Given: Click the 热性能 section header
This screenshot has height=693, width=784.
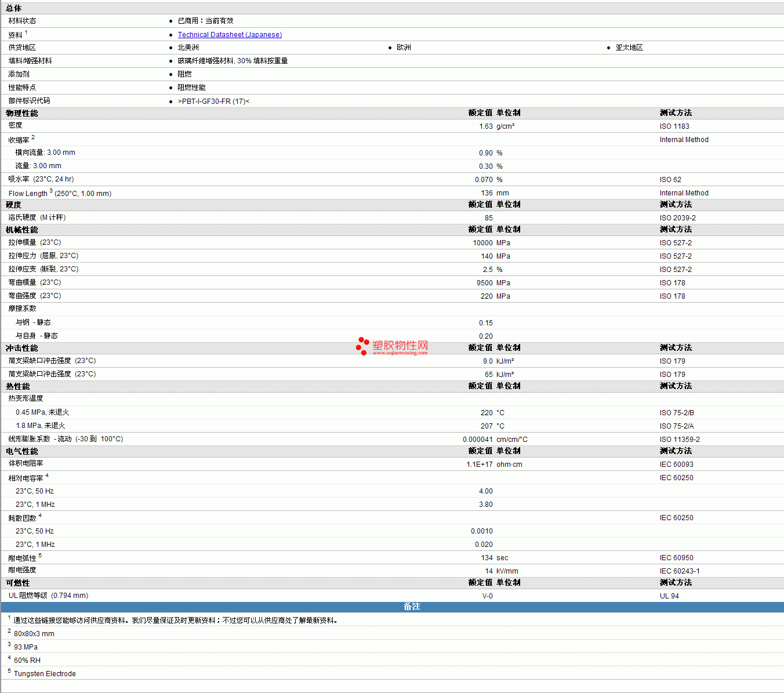Looking at the screenshot, I should [x=18, y=386].
